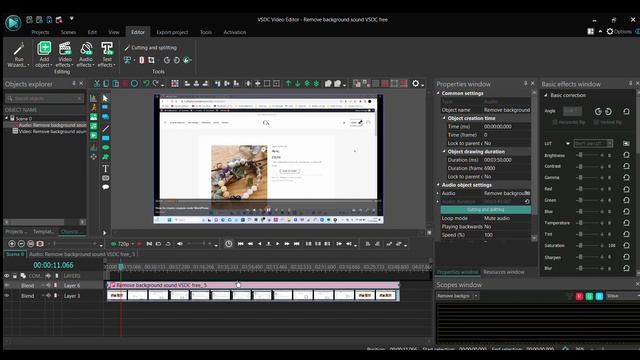Viewport: 640px width, 360px height.
Task: Collapse the Scene 0 tree node
Action: point(6,118)
